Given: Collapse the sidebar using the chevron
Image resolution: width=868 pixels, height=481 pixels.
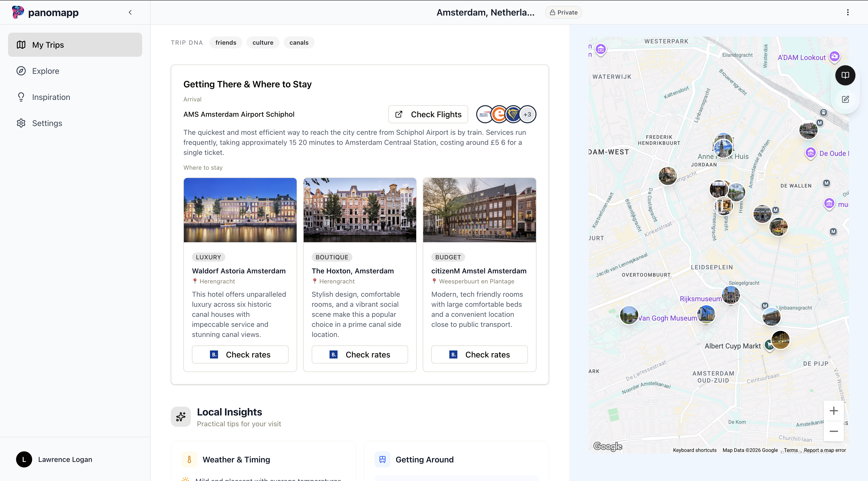Looking at the screenshot, I should point(130,12).
